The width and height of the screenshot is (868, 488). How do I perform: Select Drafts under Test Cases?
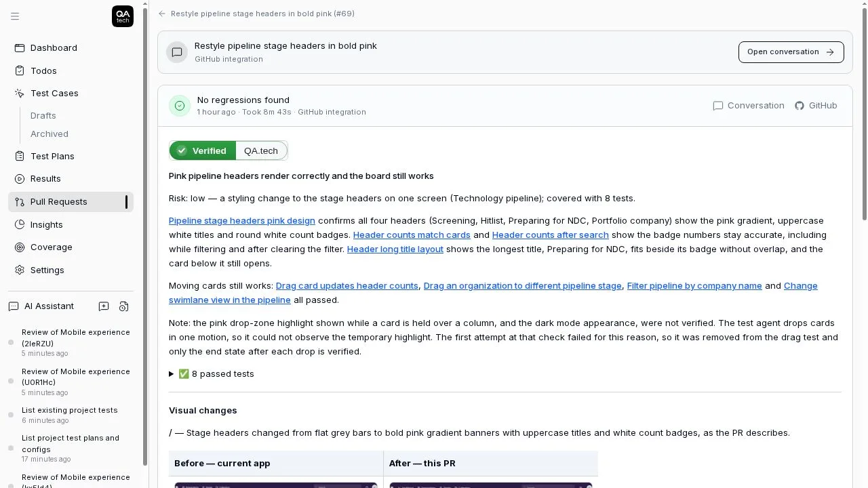tap(43, 115)
